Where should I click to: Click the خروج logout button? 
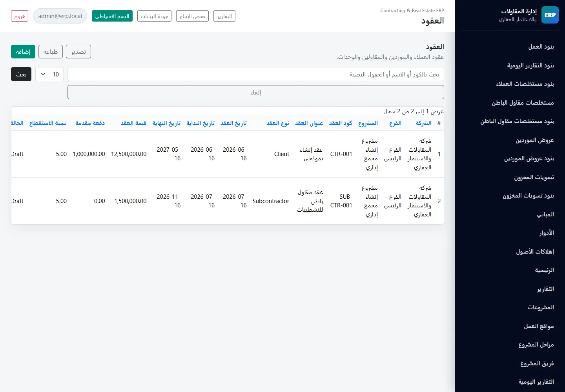20,16
